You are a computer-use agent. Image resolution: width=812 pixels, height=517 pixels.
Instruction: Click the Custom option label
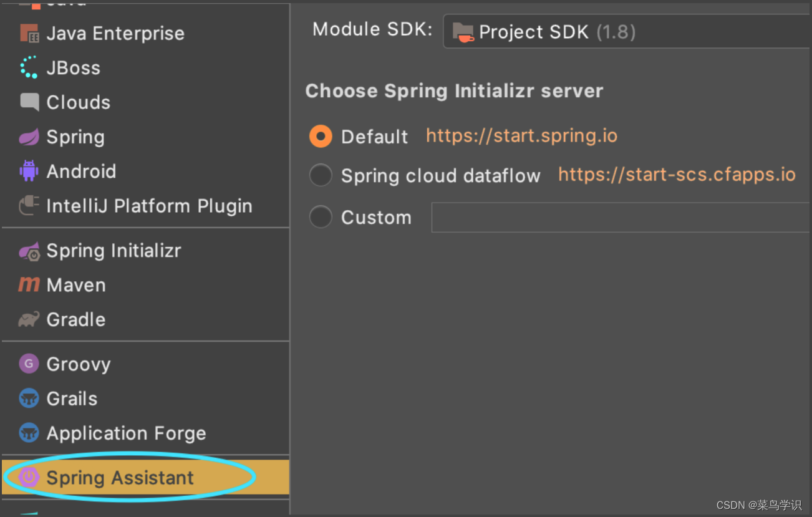(x=376, y=218)
